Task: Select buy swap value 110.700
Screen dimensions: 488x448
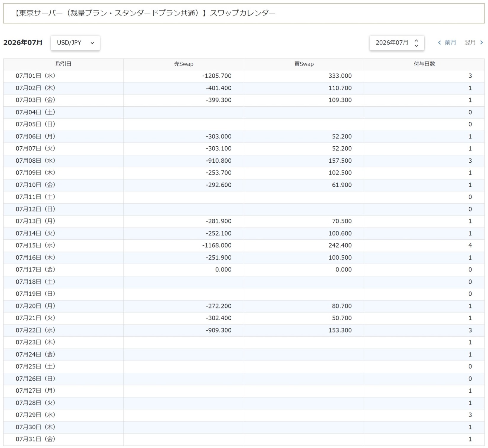Action: pos(340,88)
